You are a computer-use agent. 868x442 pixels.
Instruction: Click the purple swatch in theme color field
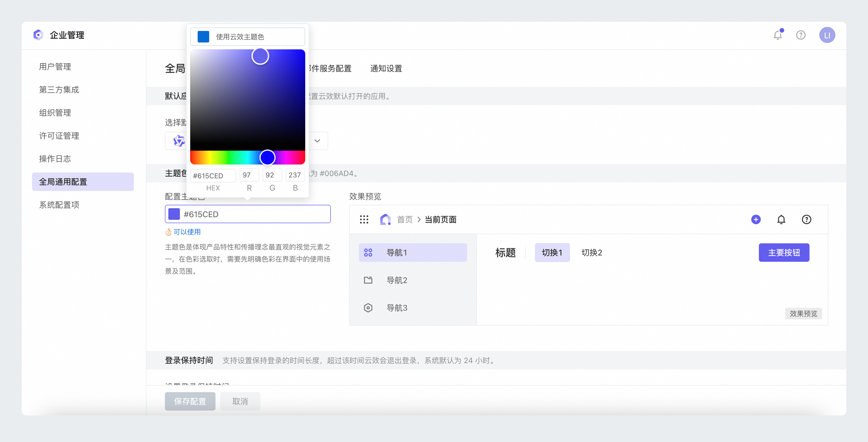(174, 214)
